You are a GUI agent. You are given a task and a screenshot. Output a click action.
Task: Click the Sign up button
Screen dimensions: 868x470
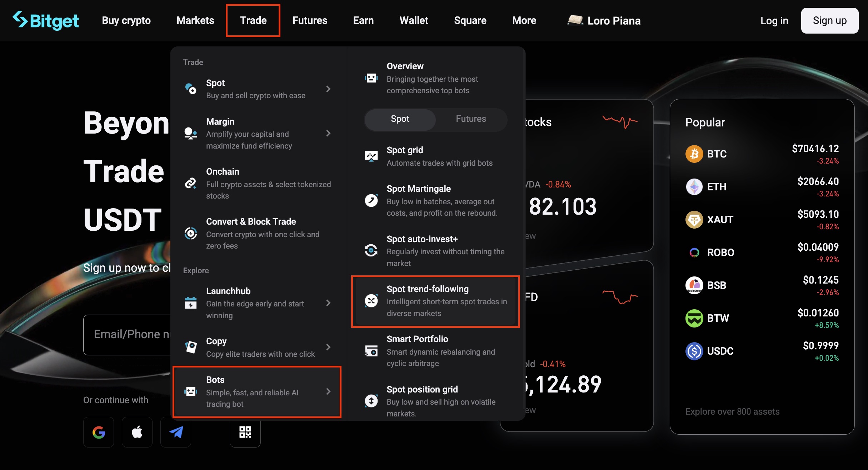[829, 20]
